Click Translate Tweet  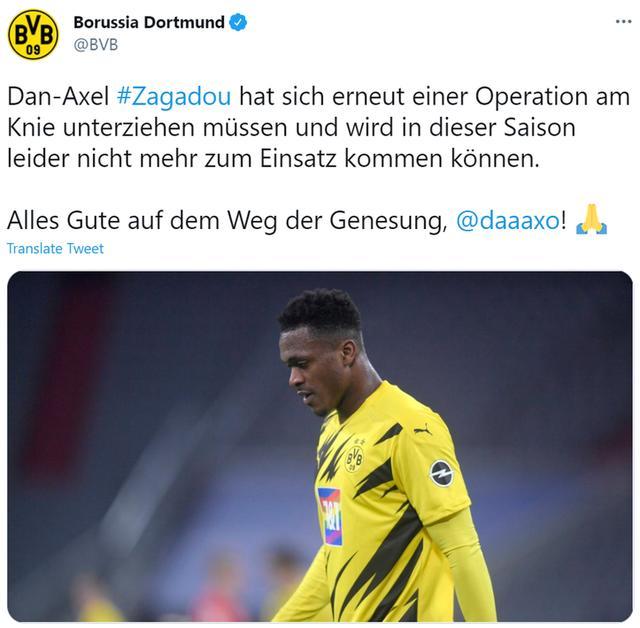(55, 249)
